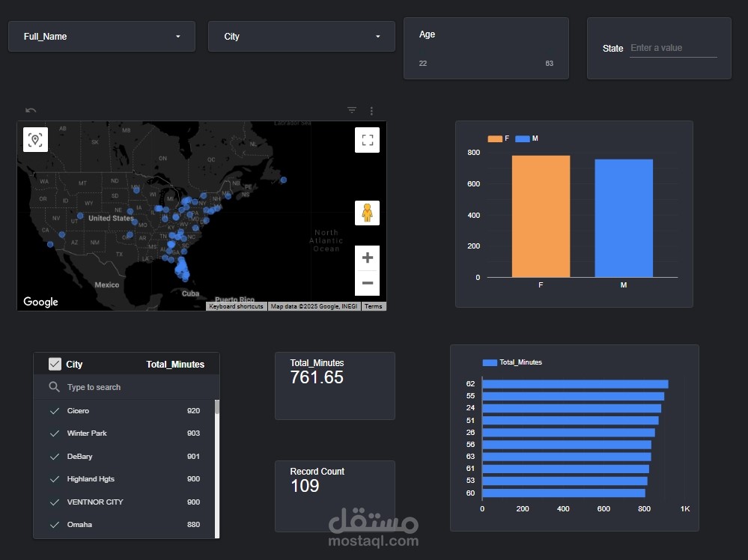This screenshot has height=560, width=748.
Task: Click the value 903 beside Winter Park
Action: click(x=193, y=433)
